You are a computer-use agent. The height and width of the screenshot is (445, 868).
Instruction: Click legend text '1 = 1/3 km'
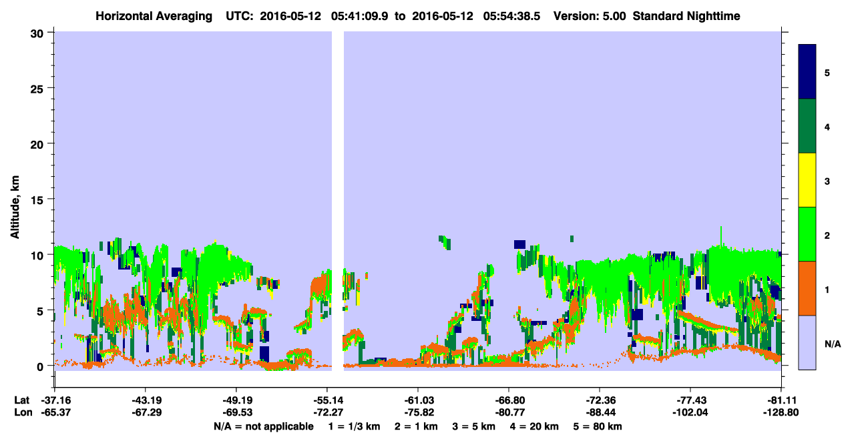[353, 426]
